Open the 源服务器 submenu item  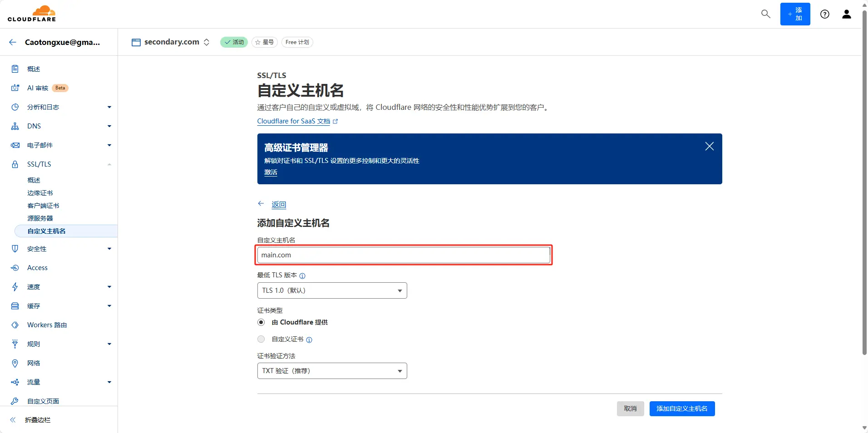tap(40, 218)
